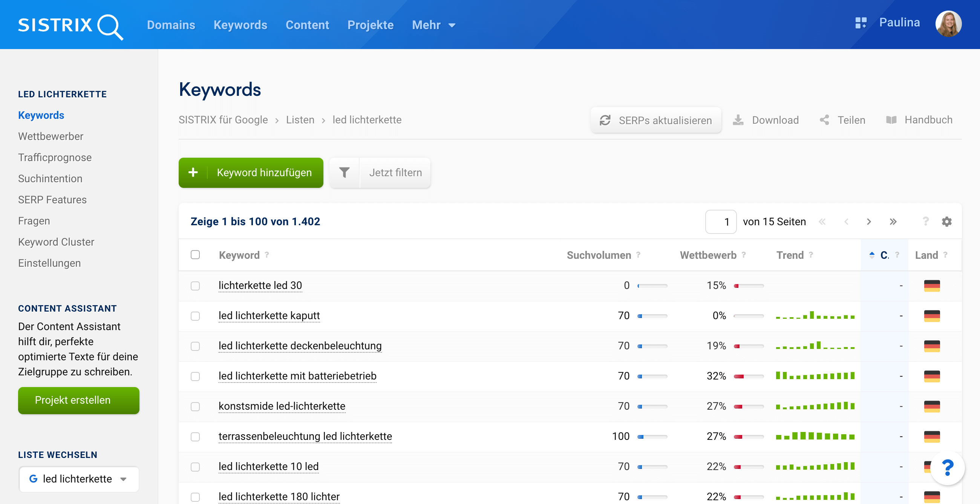Viewport: 980px width, 504px height.
Task: Click Suchvolumen bar for terrassenbeleuchtung led lichterkette
Action: click(x=652, y=436)
